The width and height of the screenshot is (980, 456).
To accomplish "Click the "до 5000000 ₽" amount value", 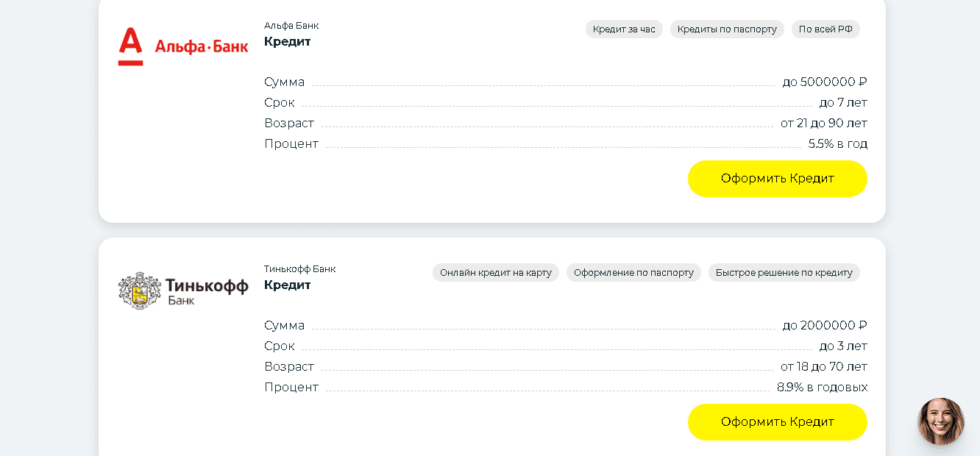I will 824,82.
